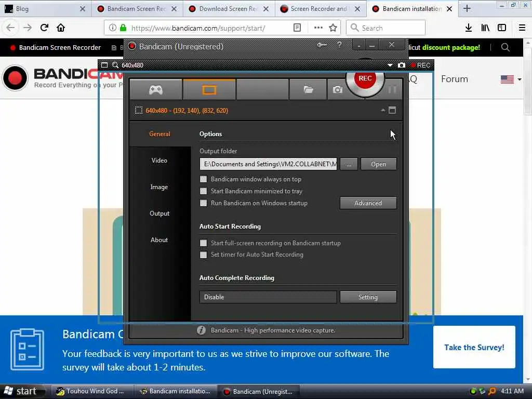The height and width of the screenshot is (399, 532).
Task: Open the language flag dropdown
Action: point(511,79)
